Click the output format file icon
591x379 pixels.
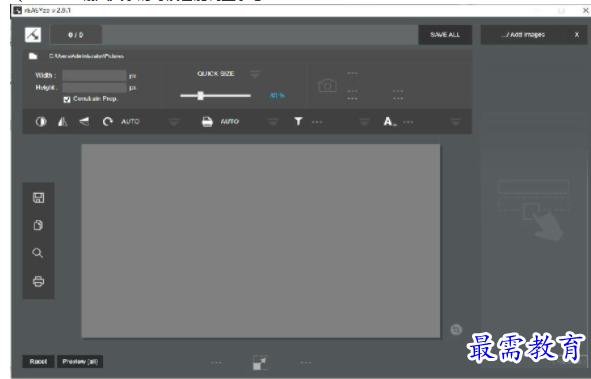tap(207, 121)
